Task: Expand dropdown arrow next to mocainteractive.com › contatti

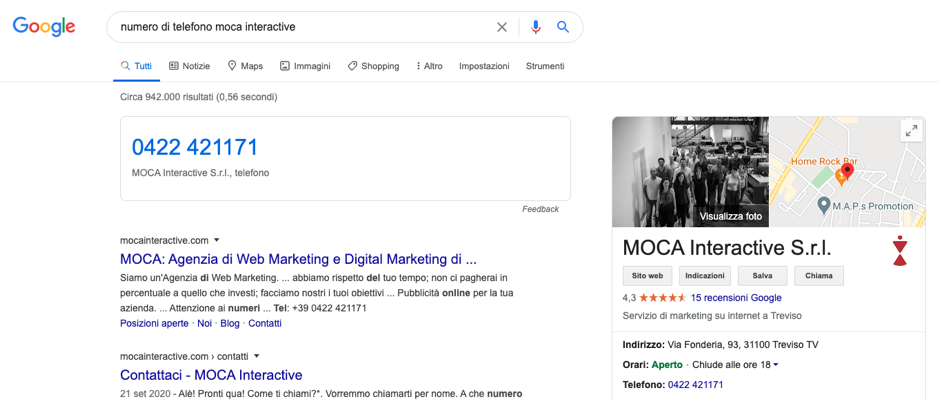Action: [256, 356]
